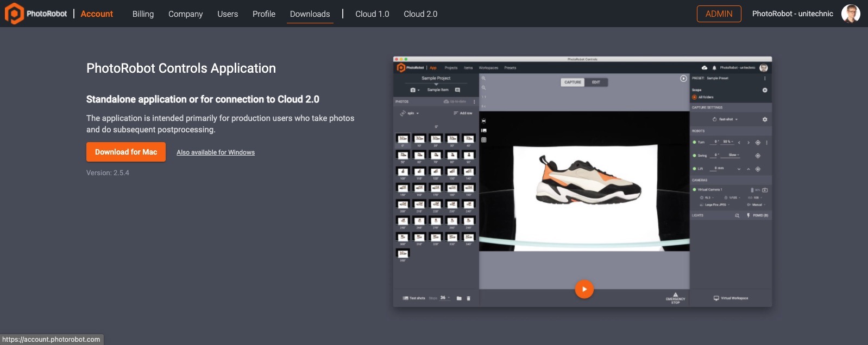This screenshot has width=868, height=345.
Task: Click the capture icon beside Virtual Camera 1
Action: coord(765,190)
